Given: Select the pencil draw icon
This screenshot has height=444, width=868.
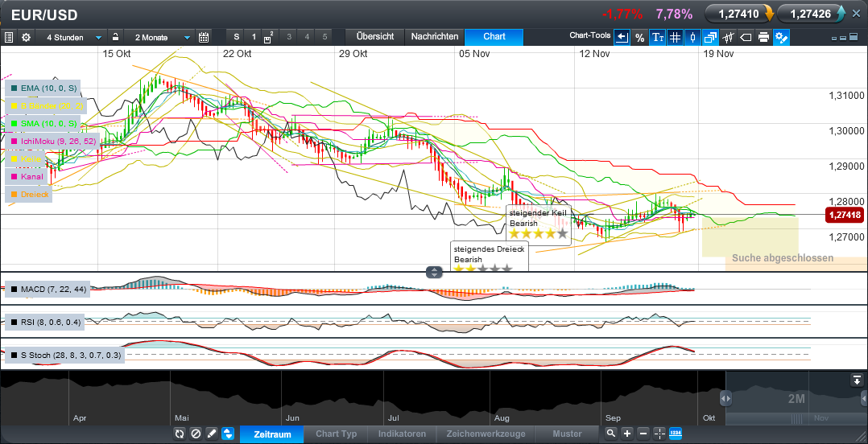Looking at the screenshot, I should (212, 434).
